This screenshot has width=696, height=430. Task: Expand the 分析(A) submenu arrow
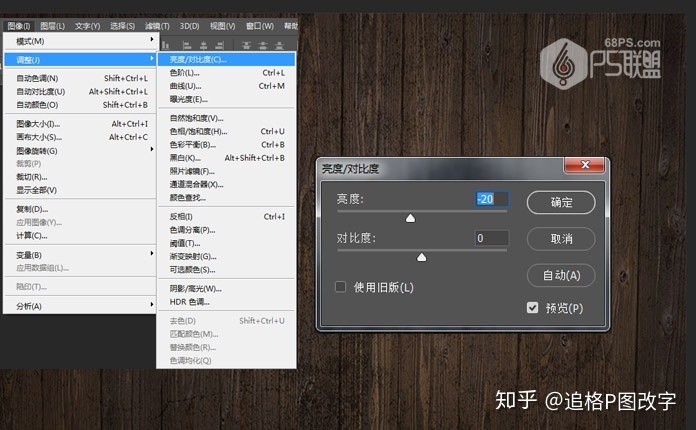coord(151,305)
